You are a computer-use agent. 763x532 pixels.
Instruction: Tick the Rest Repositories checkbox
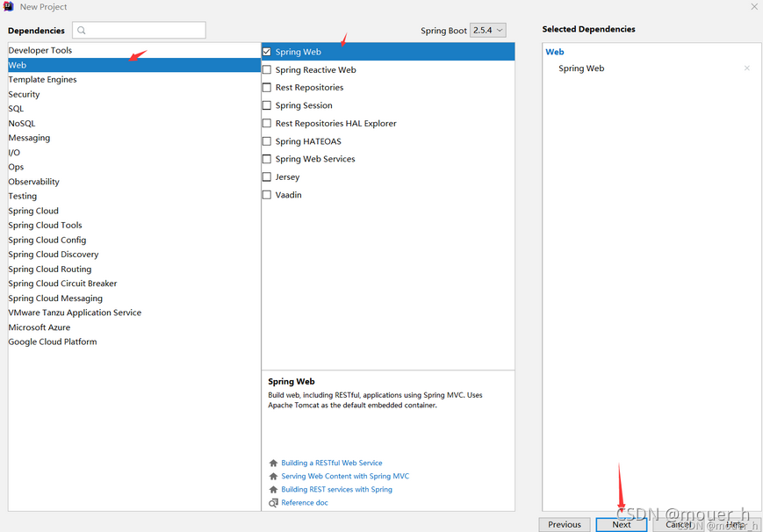(x=267, y=88)
